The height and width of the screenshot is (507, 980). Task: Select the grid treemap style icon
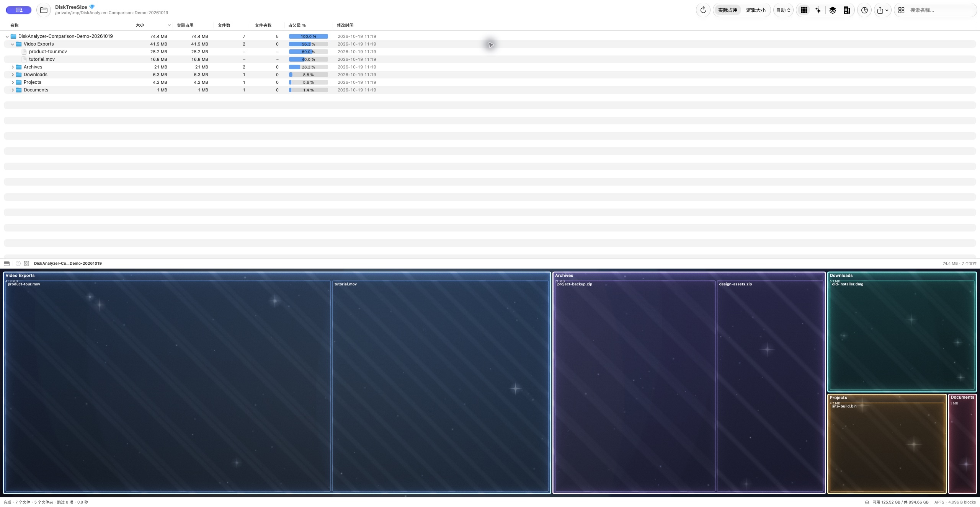804,10
